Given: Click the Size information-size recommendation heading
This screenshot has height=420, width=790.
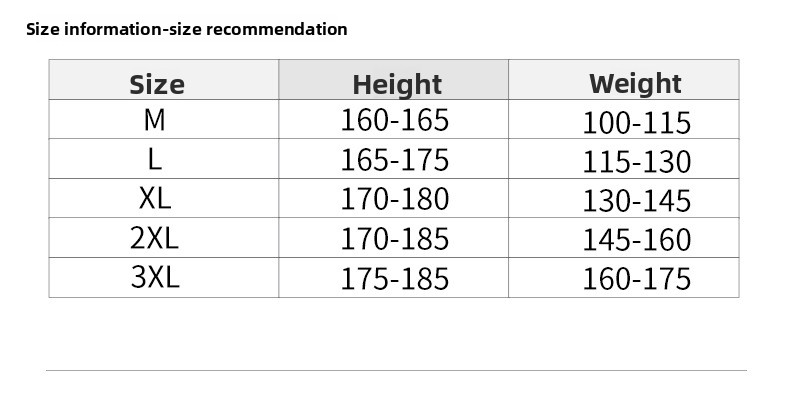Looking at the screenshot, I should pyautogui.click(x=187, y=29).
